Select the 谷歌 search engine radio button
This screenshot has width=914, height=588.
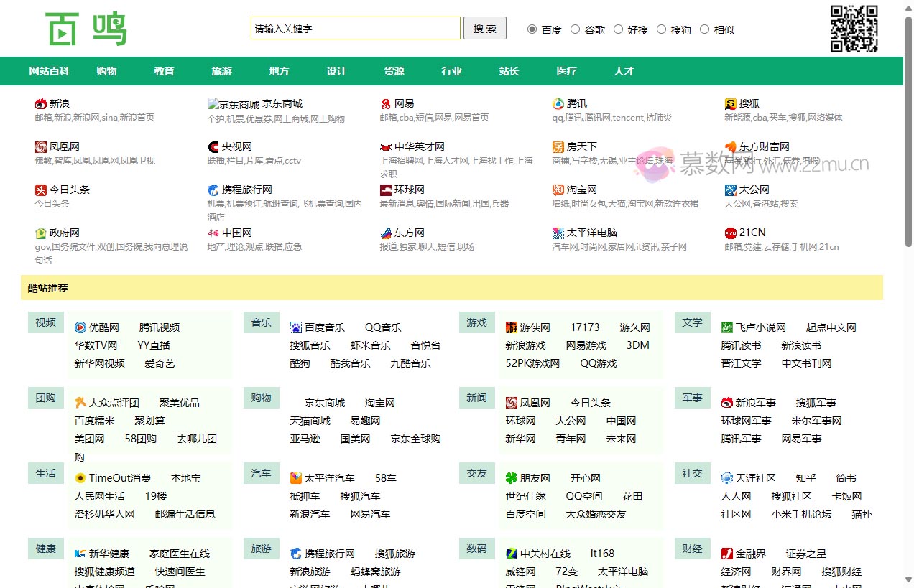[x=575, y=29]
